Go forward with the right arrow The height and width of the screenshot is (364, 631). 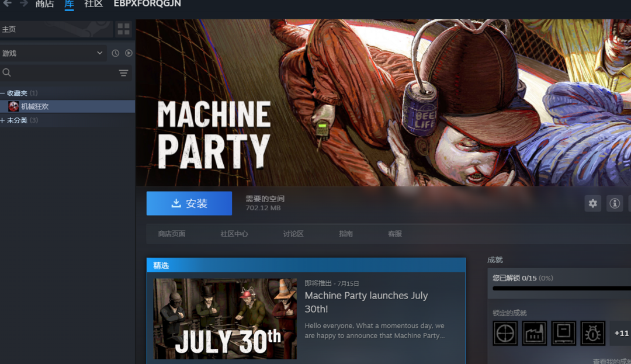point(24,4)
